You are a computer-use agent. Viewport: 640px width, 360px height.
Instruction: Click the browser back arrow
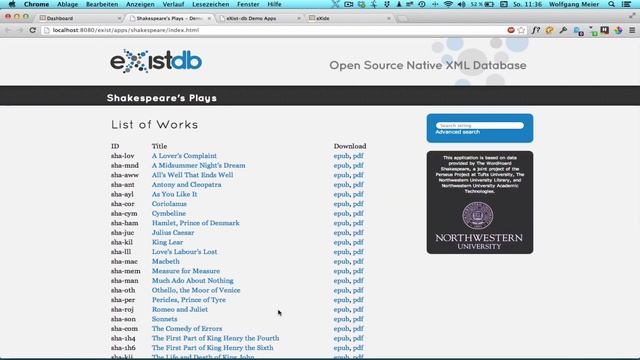tap(8, 30)
